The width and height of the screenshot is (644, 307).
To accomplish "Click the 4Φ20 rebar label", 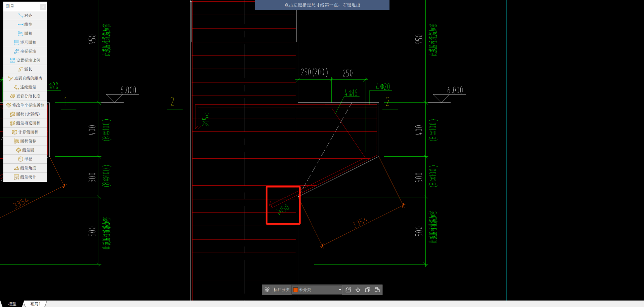I will [383, 87].
